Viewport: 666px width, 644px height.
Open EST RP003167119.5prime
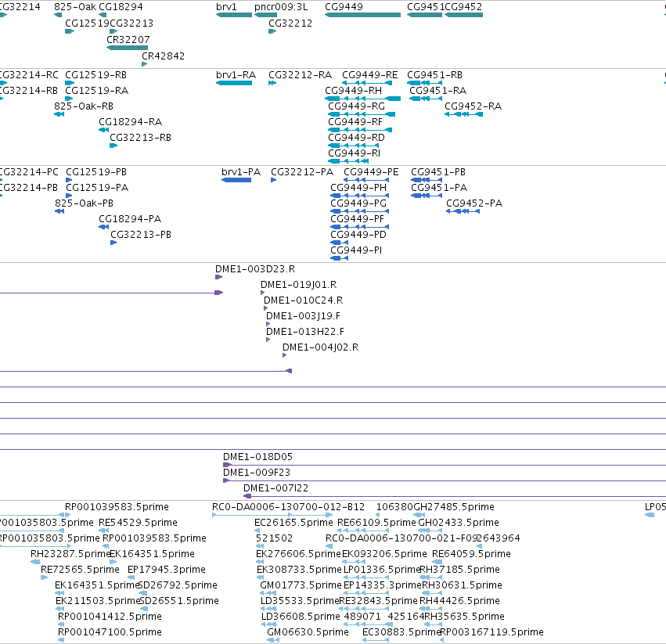[x=441, y=641]
